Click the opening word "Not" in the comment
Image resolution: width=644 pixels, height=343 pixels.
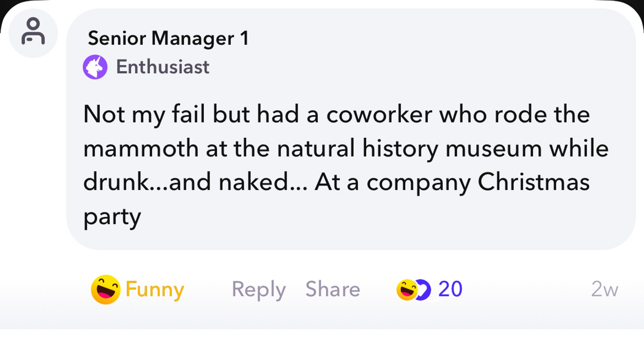tap(104, 115)
